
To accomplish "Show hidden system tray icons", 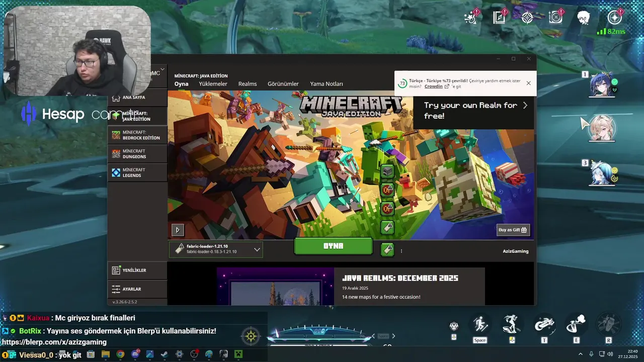I will tap(581, 354).
